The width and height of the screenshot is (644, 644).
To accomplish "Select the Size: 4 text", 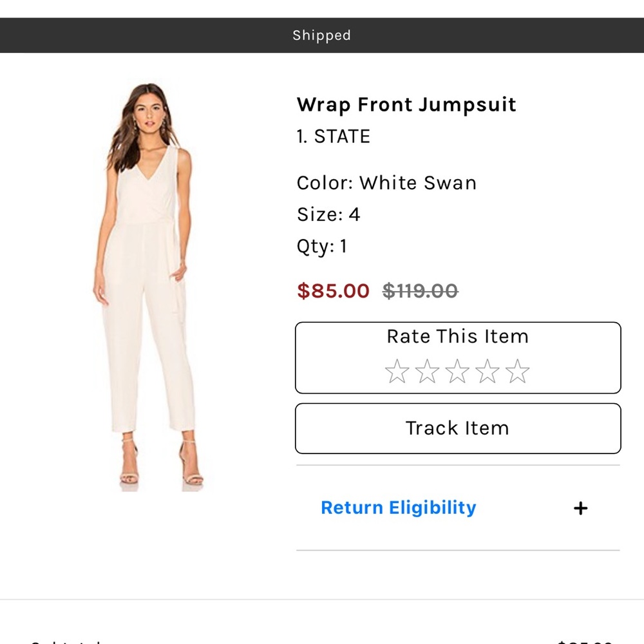I will click(x=328, y=214).
